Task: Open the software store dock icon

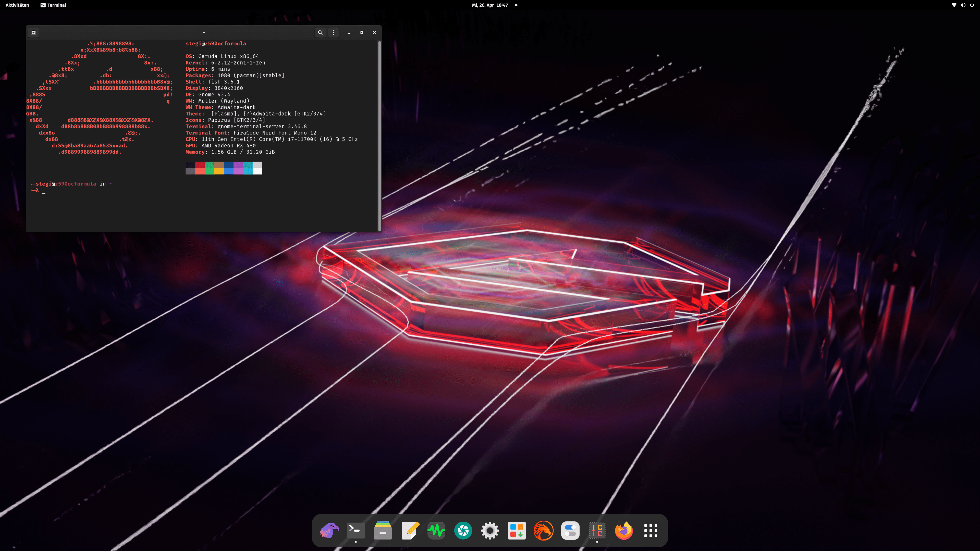Action: tap(517, 531)
